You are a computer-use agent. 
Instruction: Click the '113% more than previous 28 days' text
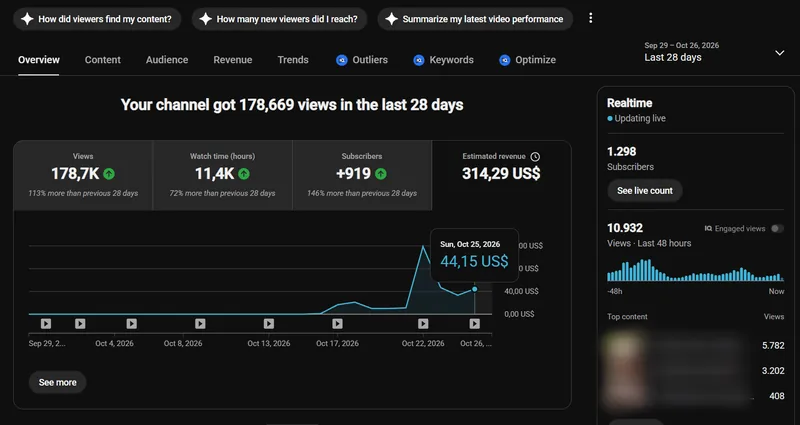pos(83,193)
